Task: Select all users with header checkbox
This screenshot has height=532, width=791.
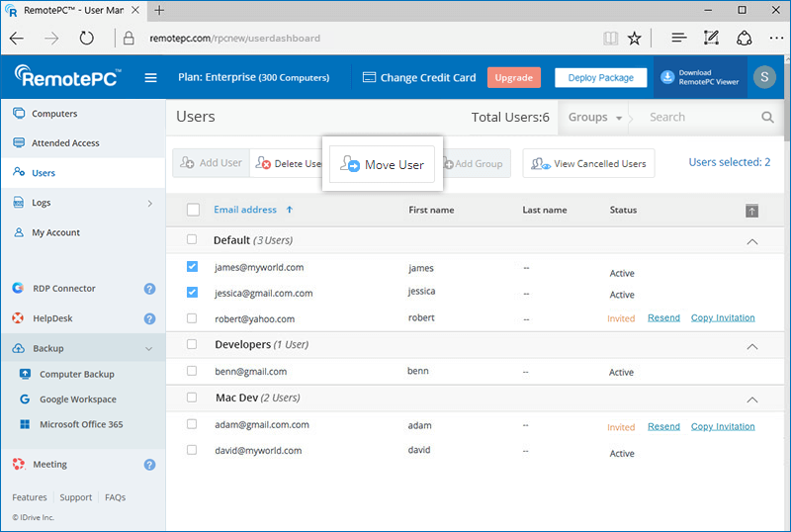Action: coord(193,210)
